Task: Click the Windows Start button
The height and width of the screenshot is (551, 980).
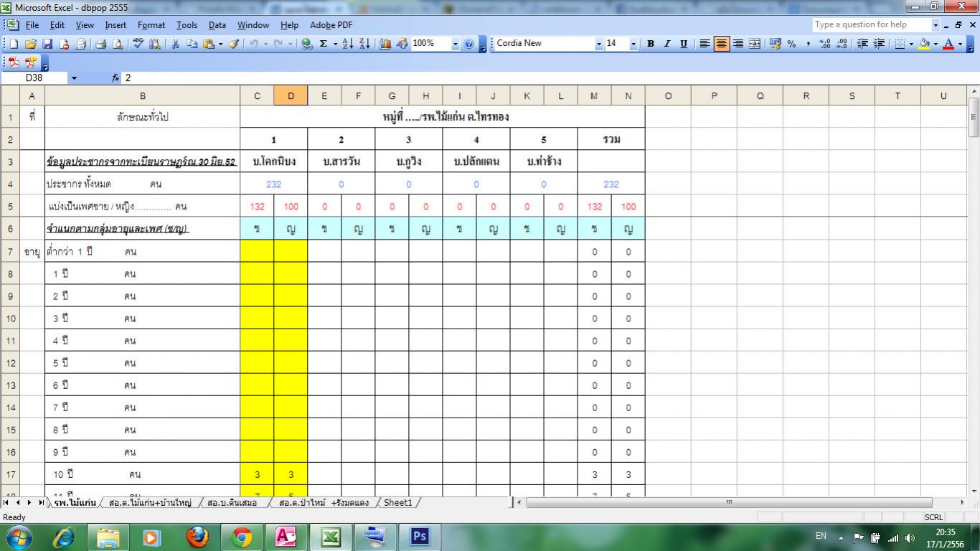Action: (19, 537)
